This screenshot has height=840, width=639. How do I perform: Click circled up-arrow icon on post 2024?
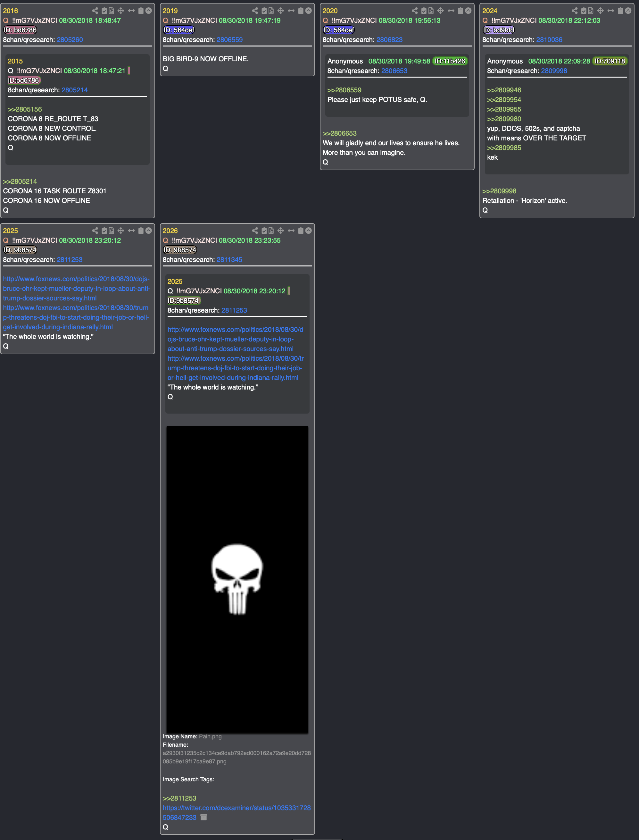coord(628,11)
